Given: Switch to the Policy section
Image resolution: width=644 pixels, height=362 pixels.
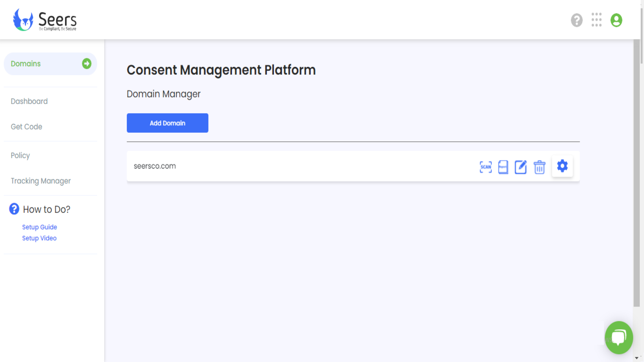Looking at the screenshot, I should click(20, 155).
